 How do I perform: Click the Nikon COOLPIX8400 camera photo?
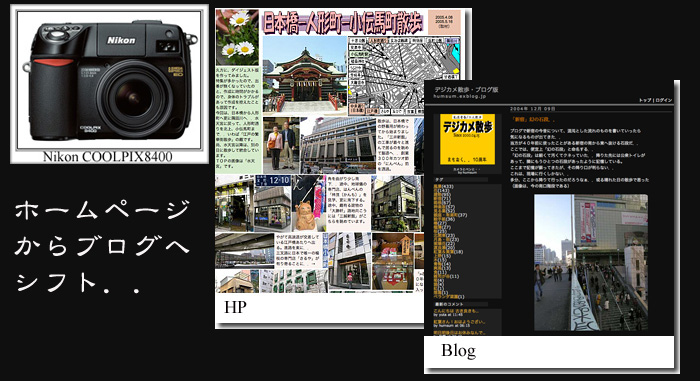click(109, 80)
